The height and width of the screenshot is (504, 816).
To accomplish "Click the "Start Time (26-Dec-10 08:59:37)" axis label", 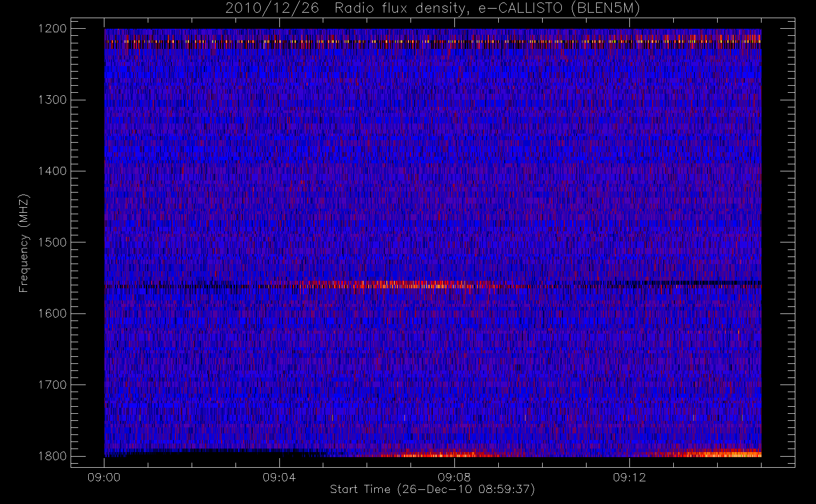I will click(x=432, y=489).
